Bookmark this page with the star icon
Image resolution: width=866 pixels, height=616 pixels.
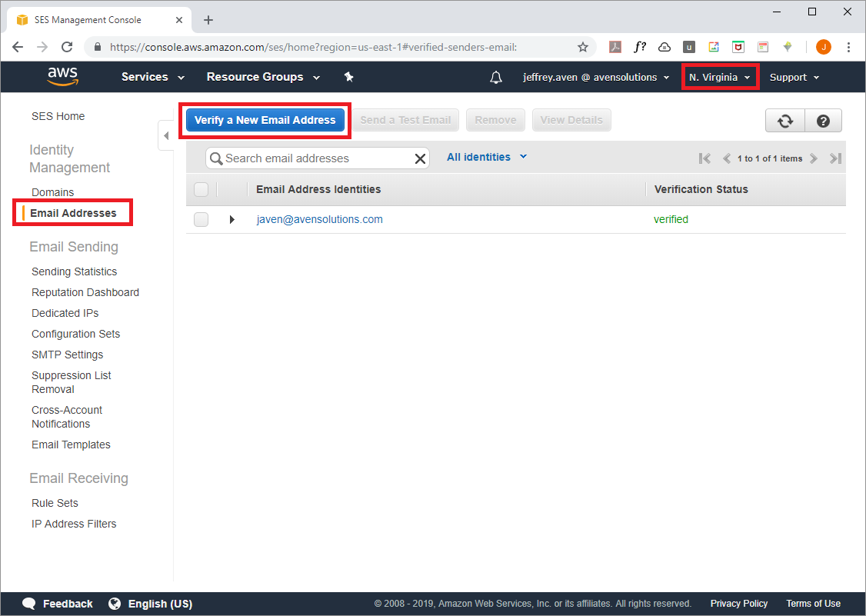point(583,47)
